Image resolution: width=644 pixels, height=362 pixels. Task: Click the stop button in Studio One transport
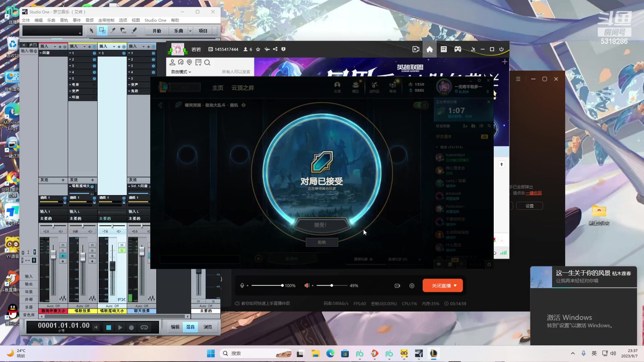(x=108, y=327)
